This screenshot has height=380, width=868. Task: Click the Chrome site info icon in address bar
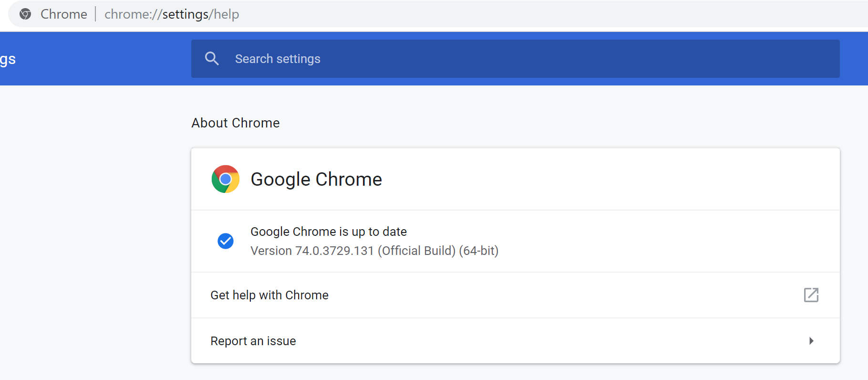click(25, 14)
